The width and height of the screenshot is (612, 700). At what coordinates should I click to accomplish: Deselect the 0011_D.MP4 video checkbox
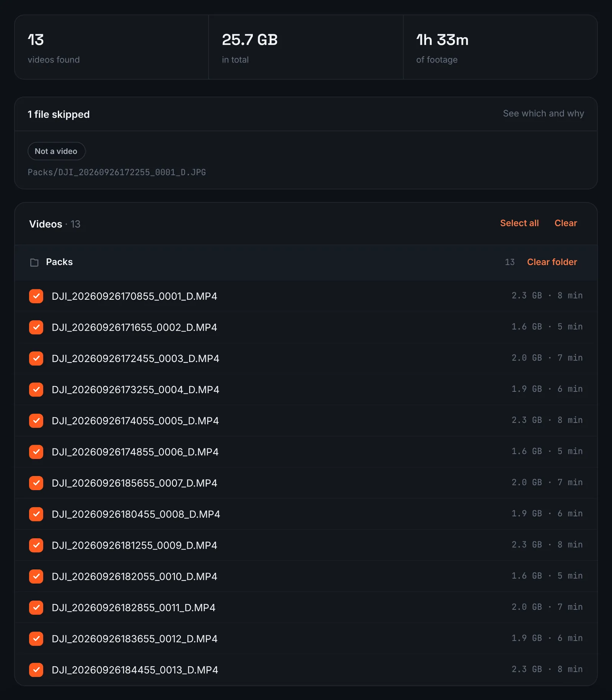(x=36, y=607)
